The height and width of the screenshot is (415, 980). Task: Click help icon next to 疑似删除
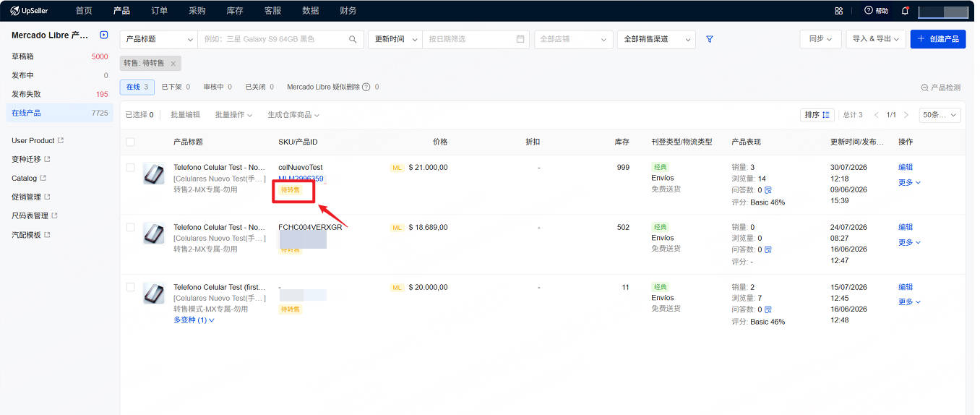click(x=366, y=87)
